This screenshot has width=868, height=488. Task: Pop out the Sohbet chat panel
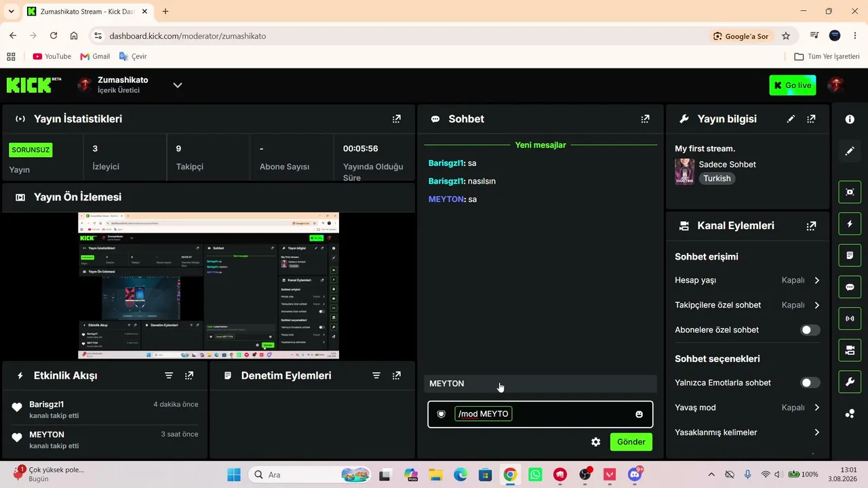coord(646,119)
